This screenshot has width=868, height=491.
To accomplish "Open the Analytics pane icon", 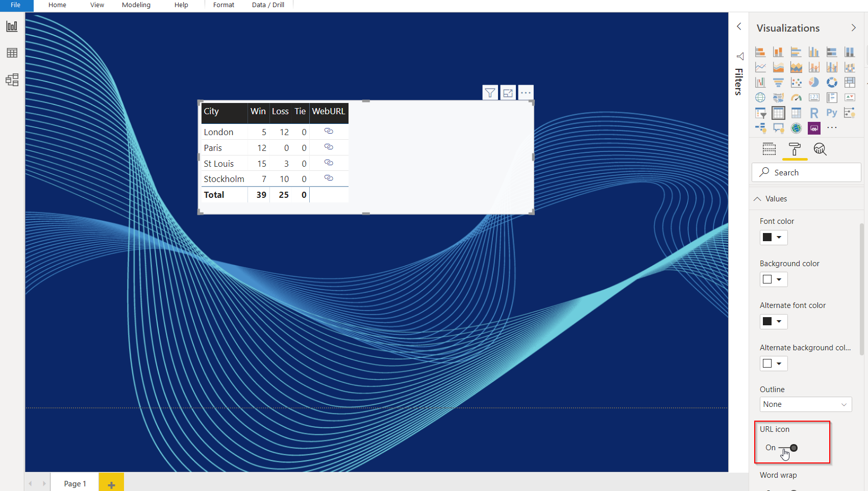I will click(820, 149).
